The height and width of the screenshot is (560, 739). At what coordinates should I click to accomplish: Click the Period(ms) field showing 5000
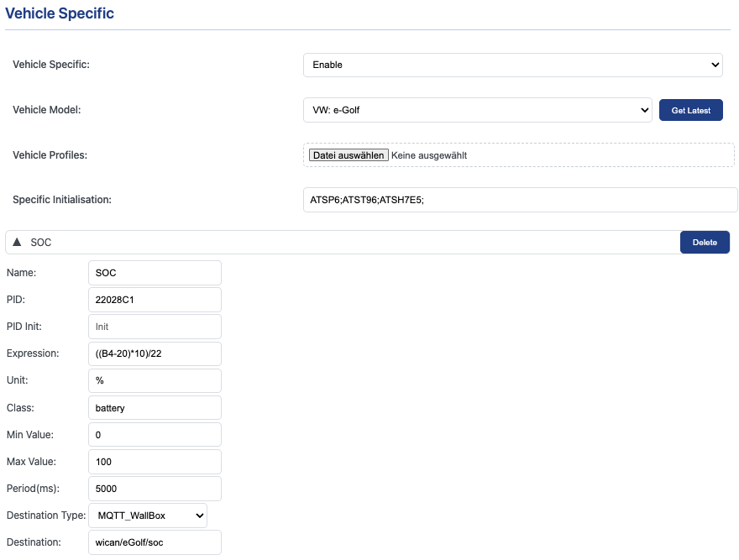(155, 489)
